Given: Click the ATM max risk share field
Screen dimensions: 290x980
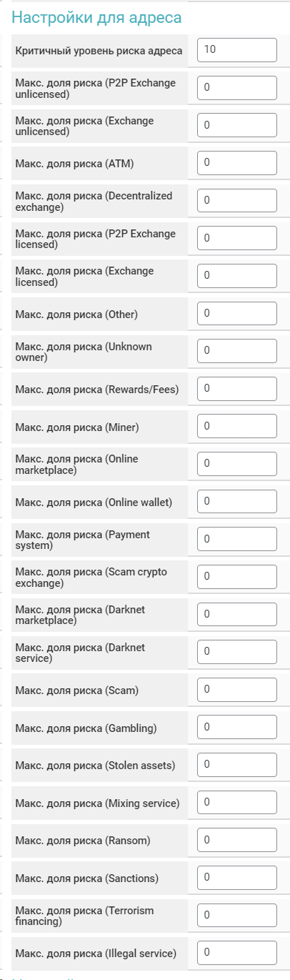Looking at the screenshot, I should [x=236, y=163].
